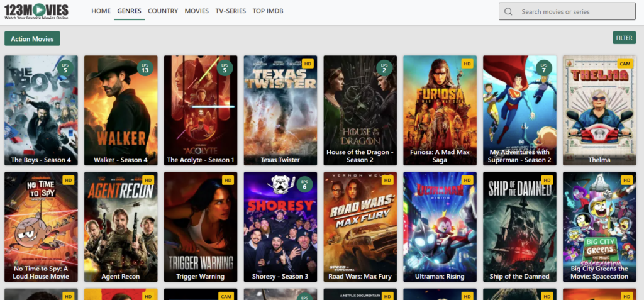Click the CAM badge on Thelma

click(x=625, y=64)
